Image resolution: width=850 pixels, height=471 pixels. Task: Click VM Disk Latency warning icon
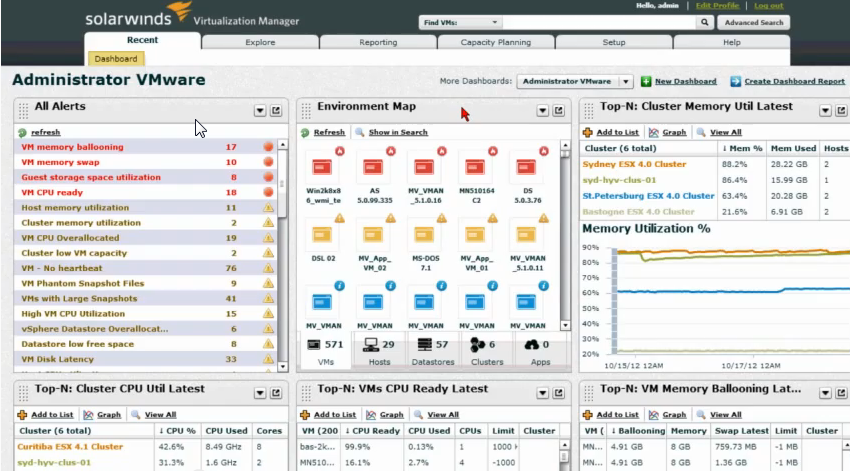(x=268, y=359)
